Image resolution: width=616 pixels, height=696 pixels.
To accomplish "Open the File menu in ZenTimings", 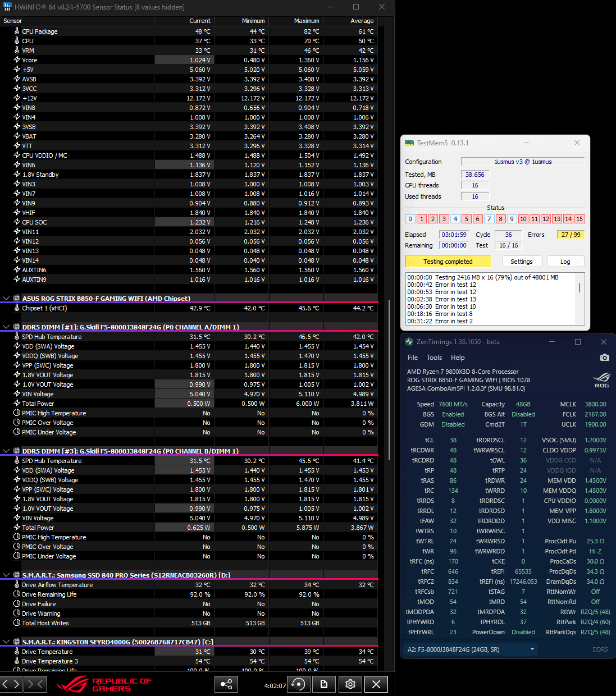I will [x=413, y=358].
